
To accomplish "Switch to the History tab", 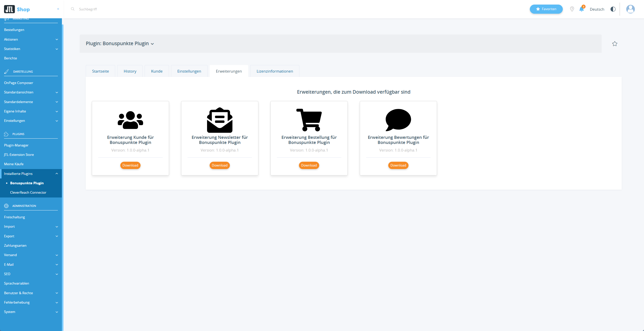I will coord(130,71).
